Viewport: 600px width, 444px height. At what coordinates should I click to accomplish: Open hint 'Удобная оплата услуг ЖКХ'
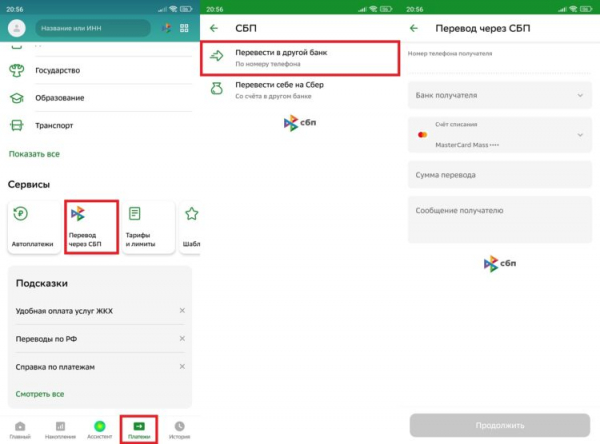coord(64,311)
